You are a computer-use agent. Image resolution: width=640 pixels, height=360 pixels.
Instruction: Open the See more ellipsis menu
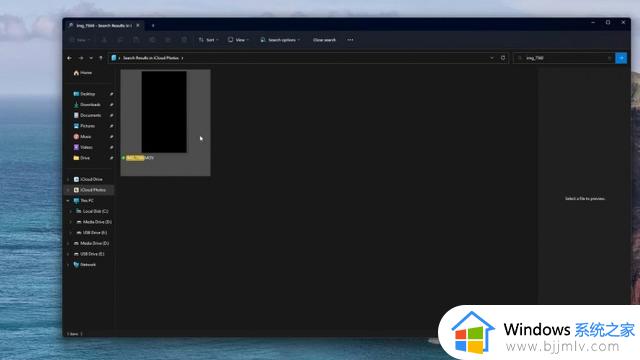coord(350,40)
